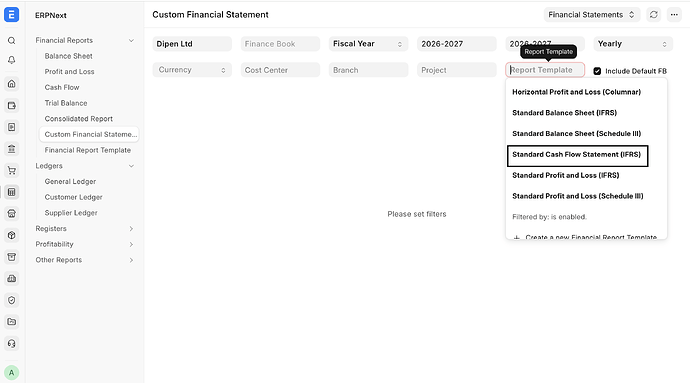Collapse the Financial Reports section
690x383 pixels.
click(x=131, y=41)
